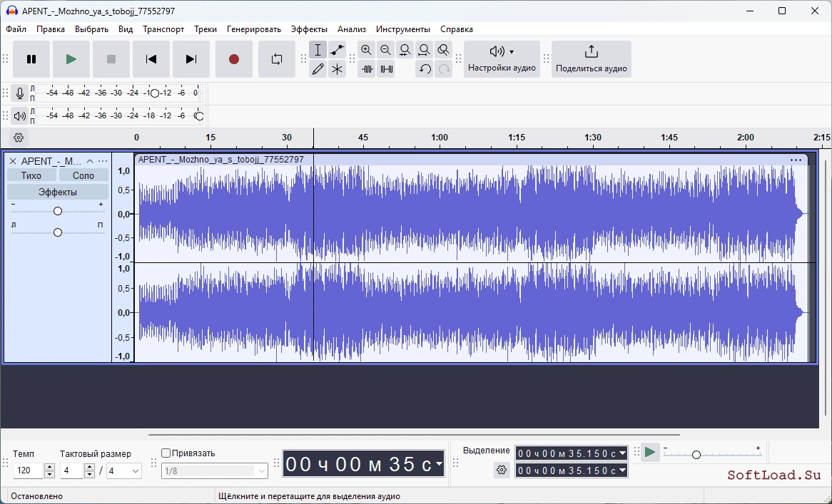Open the track panel three-dots menu
The height and width of the screenshot is (504, 832).
pyautogui.click(x=103, y=161)
